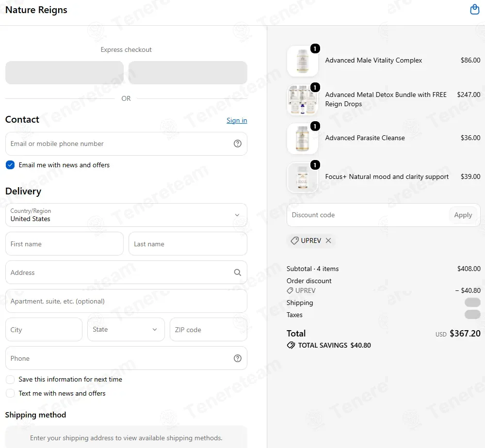485x448 pixels.
Task: Click the Advanced Metal Detox Bundle product image
Action: (x=303, y=100)
